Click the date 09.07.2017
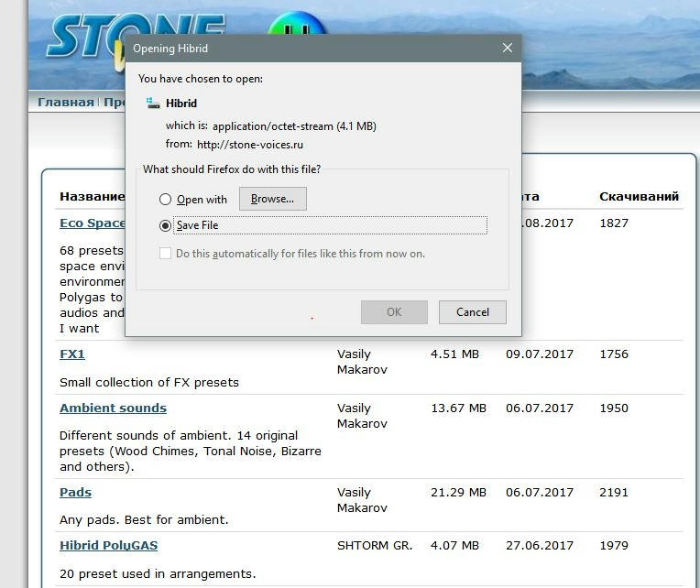 coord(540,354)
